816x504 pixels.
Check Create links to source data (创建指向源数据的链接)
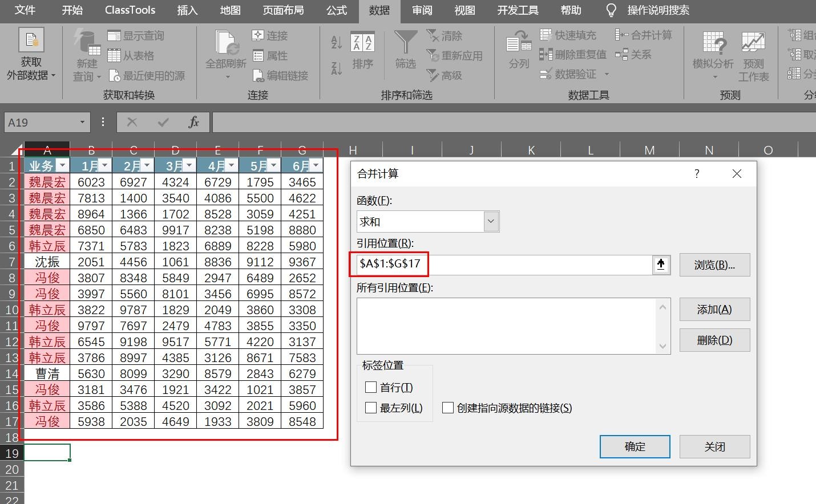click(448, 408)
